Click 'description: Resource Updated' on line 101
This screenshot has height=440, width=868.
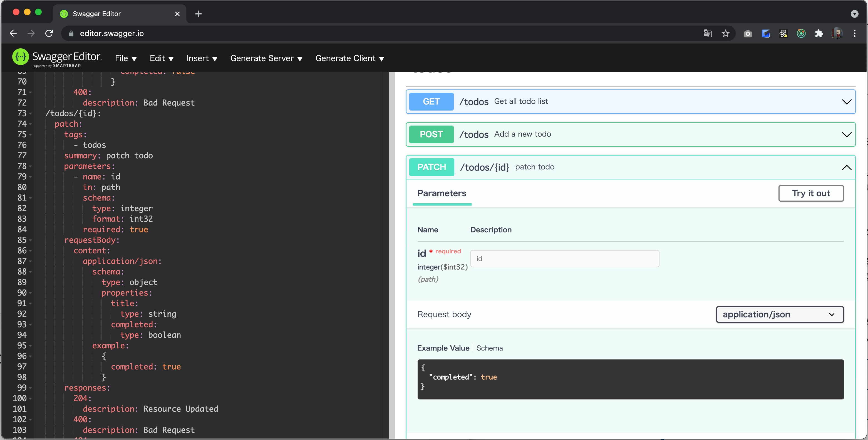click(151, 409)
